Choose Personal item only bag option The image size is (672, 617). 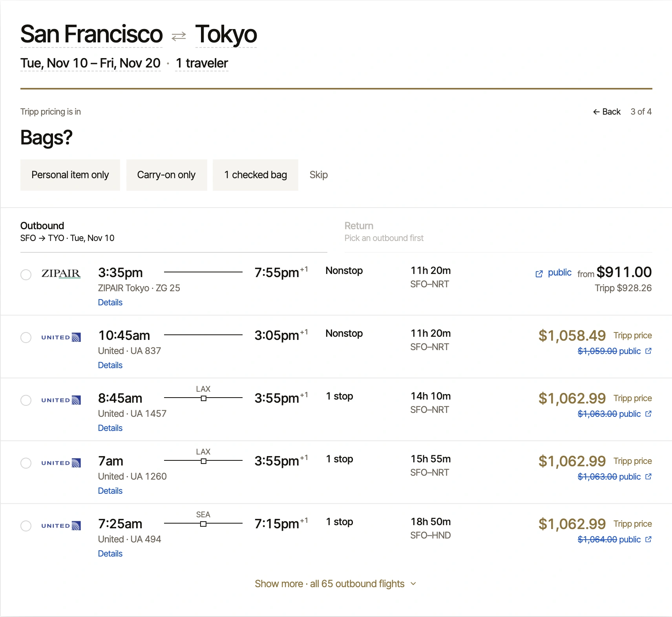click(x=70, y=175)
